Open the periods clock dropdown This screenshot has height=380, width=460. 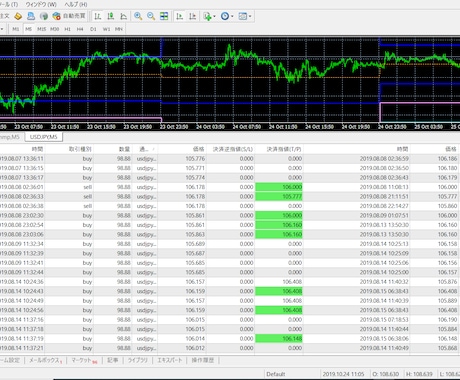coord(227,16)
